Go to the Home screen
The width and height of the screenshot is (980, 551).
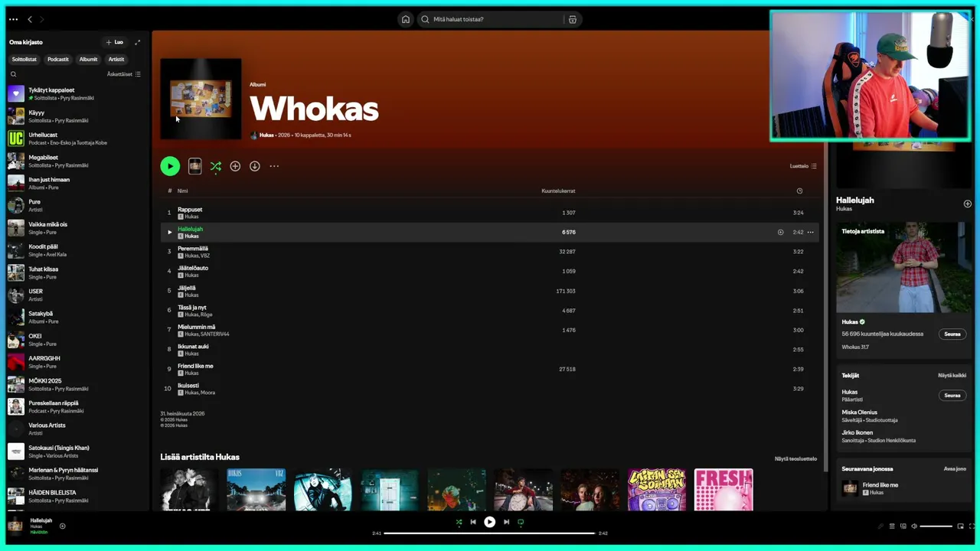(x=406, y=19)
